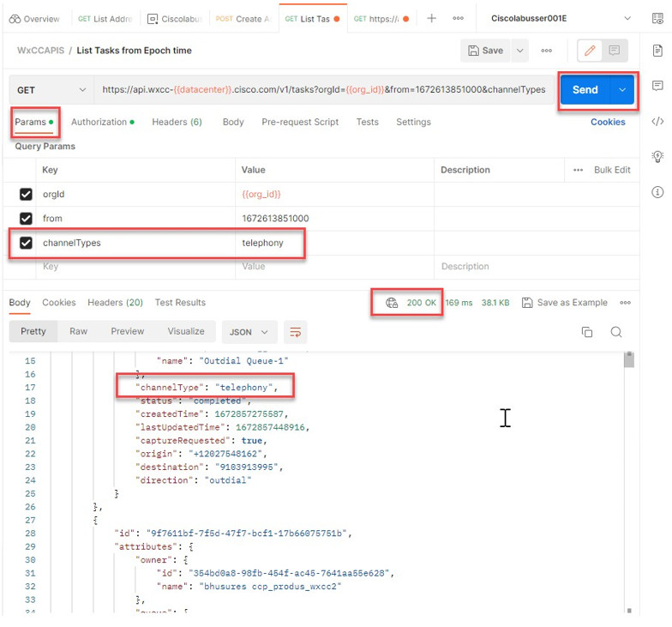Image resolution: width=672 pixels, height=627 pixels.
Task: Switch to POST Create A tab
Action: pos(243,19)
